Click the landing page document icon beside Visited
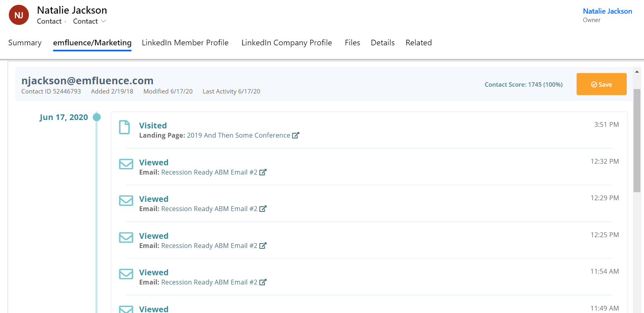The image size is (644, 313). [124, 127]
